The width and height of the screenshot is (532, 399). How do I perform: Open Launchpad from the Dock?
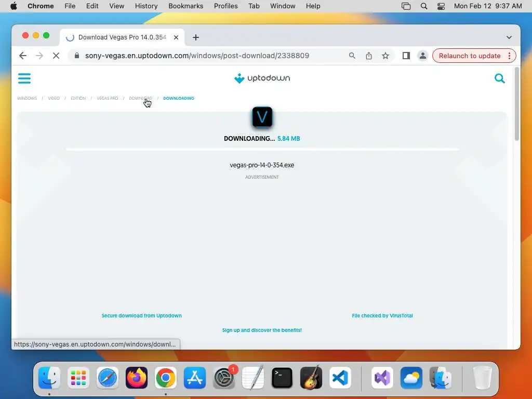(78, 378)
